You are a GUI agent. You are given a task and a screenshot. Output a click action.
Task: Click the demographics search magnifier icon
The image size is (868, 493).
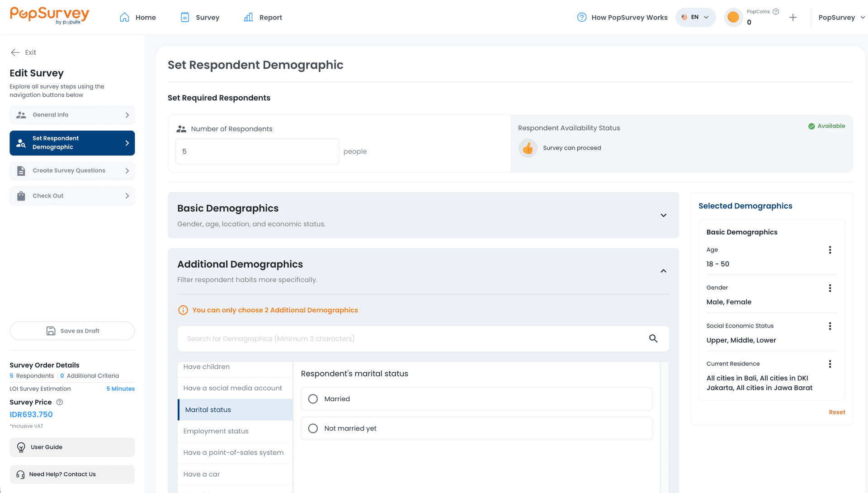click(x=653, y=338)
